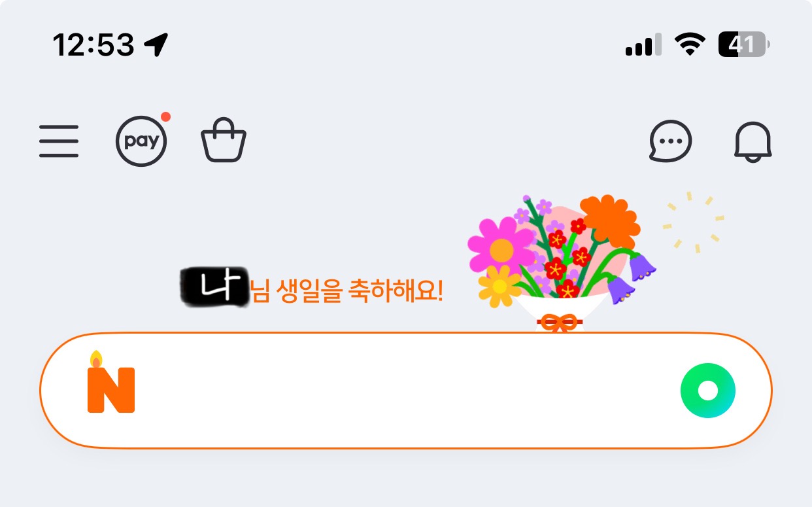This screenshot has width=812, height=507.
Task: Tap the battery indicator showing 41
Action: point(744,45)
